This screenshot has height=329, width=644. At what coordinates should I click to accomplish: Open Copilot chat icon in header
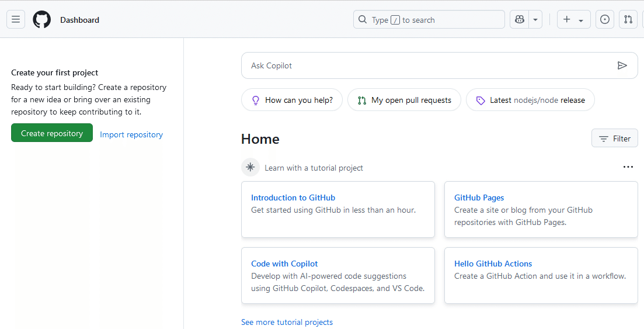[x=519, y=19]
